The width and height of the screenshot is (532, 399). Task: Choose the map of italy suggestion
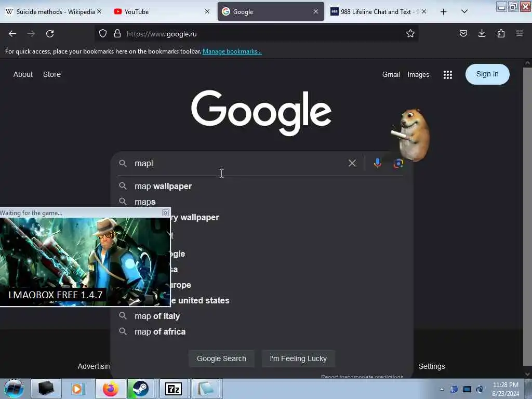pos(261,316)
